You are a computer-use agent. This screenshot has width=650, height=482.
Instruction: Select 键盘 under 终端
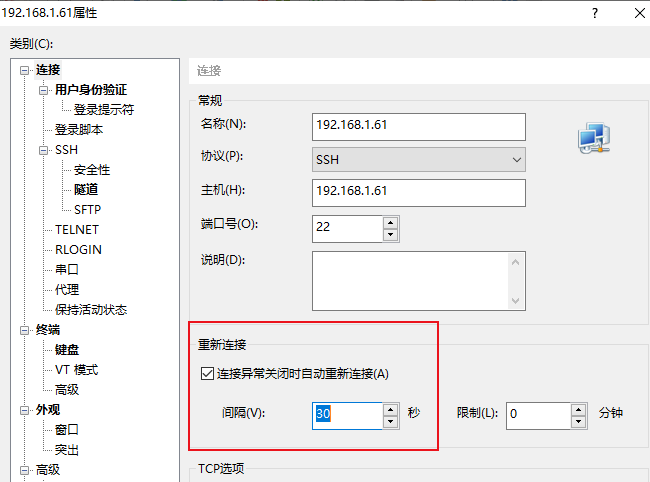(67, 349)
